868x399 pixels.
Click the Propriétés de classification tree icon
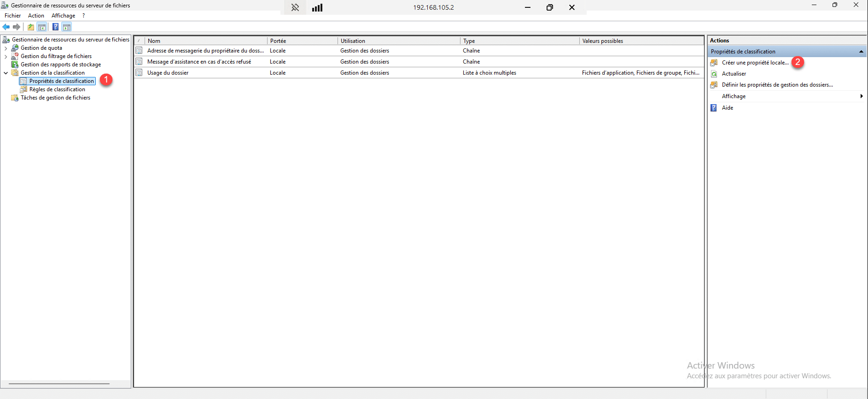(23, 81)
